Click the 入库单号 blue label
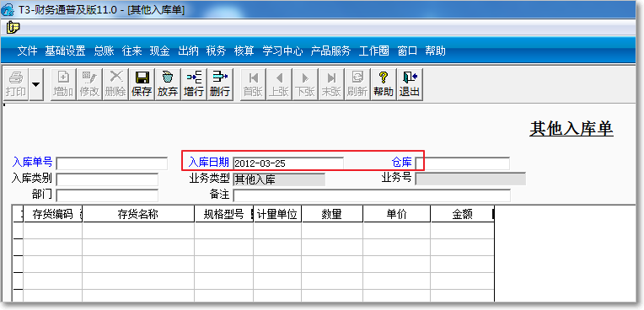The image size is (644, 310). (x=33, y=163)
